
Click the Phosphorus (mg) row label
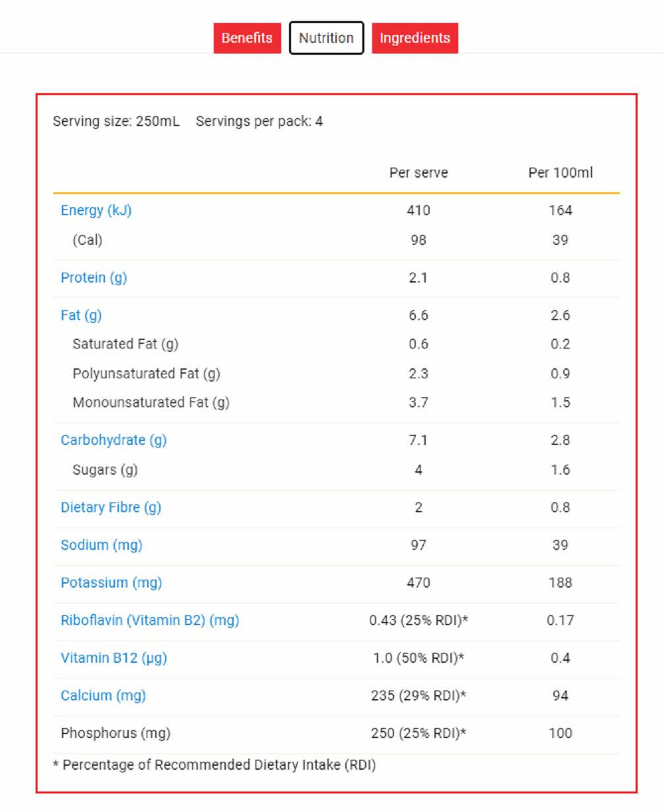(116, 733)
